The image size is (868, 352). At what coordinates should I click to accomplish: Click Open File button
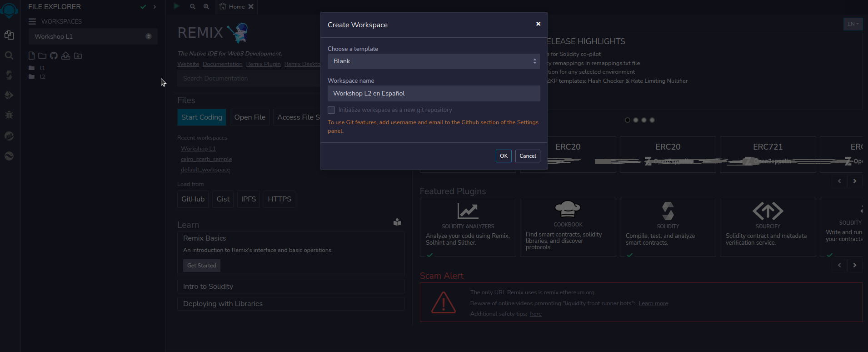click(250, 117)
